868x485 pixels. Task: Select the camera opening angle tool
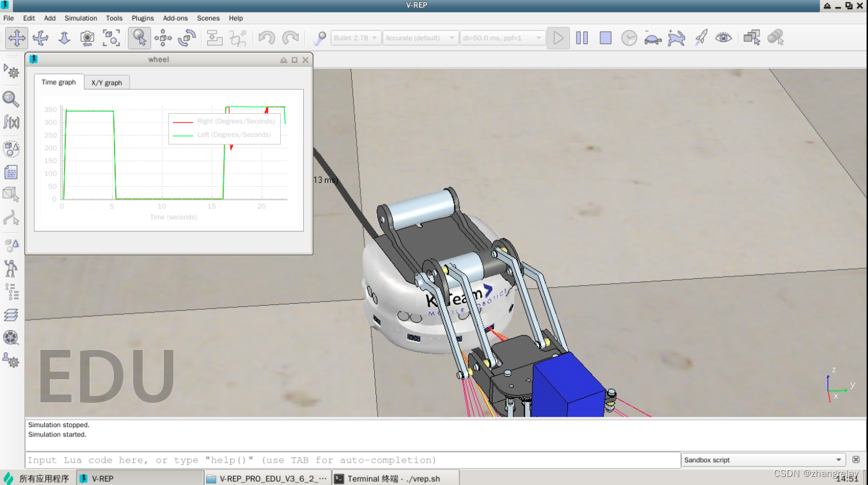tap(88, 38)
